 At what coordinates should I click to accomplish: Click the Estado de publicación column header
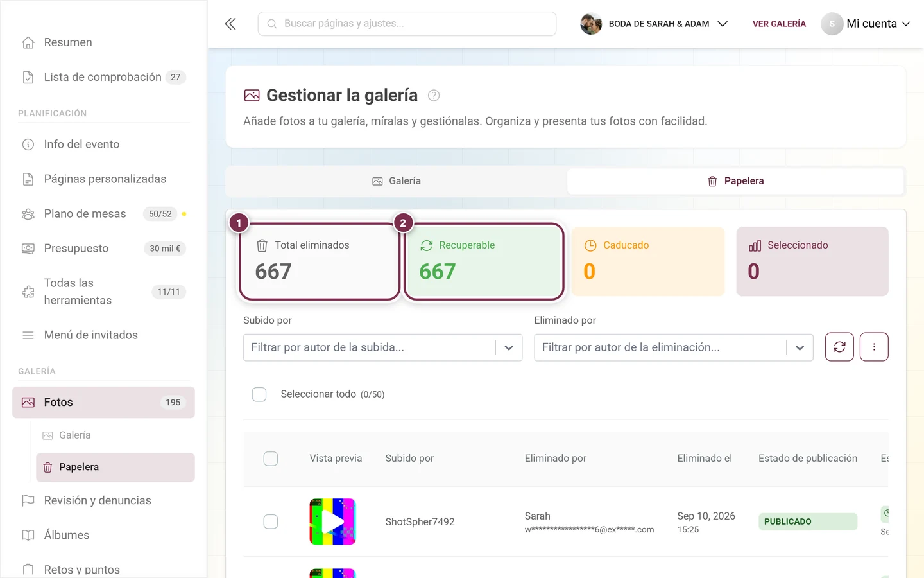pyautogui.click(x=808, y=459)
